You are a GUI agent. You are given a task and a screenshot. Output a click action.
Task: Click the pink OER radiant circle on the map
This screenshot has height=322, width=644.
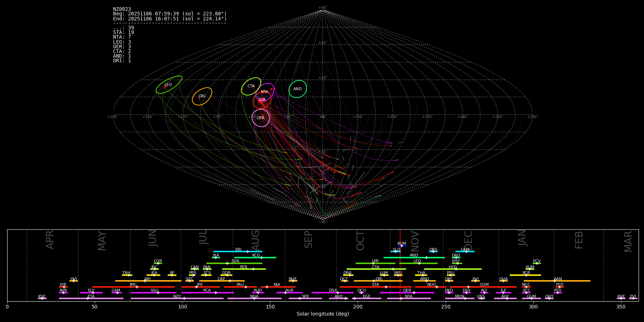[x=260, y=118]
